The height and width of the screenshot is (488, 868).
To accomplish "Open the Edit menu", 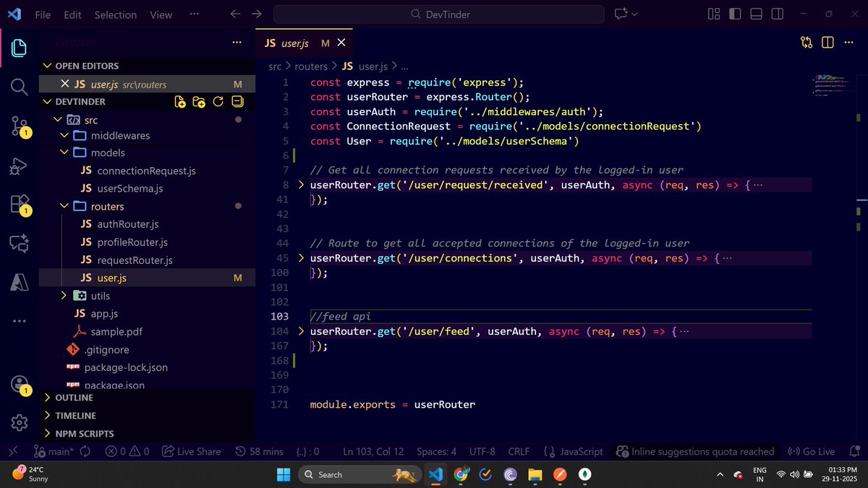I will [x=72, y=14].
